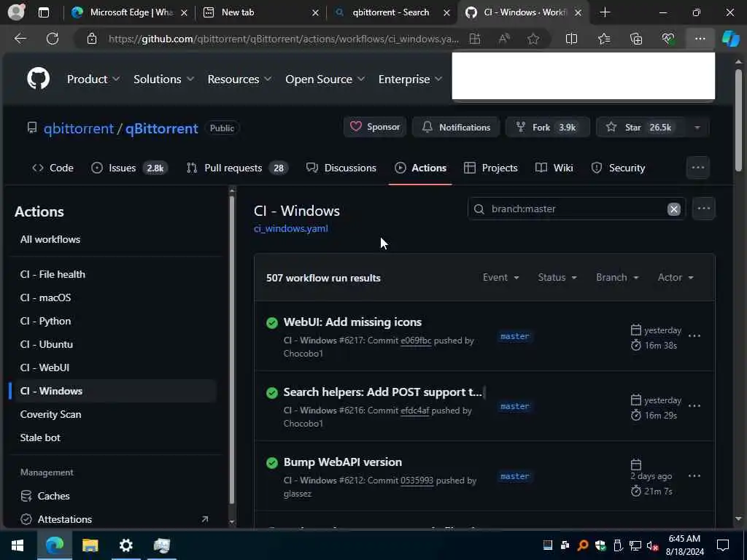Open Edge split screen icon

pos(571,39)
